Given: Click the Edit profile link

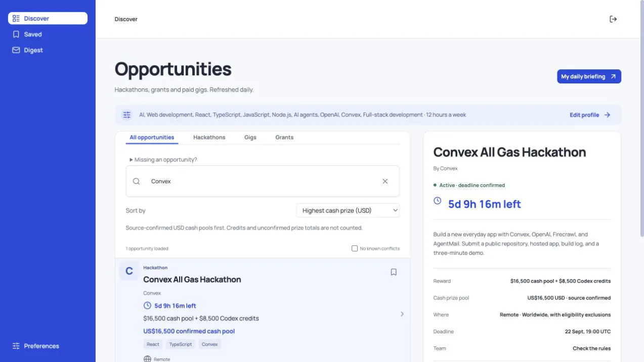Looking at the screenshot, I should tap(590, 115).
